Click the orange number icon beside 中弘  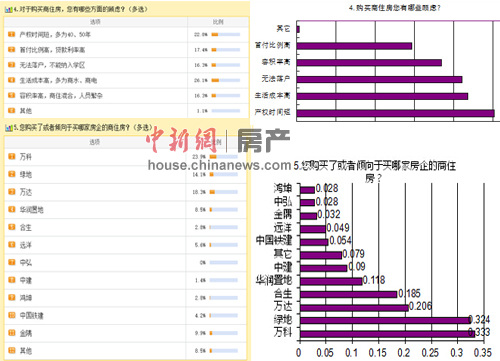point(12,262)
